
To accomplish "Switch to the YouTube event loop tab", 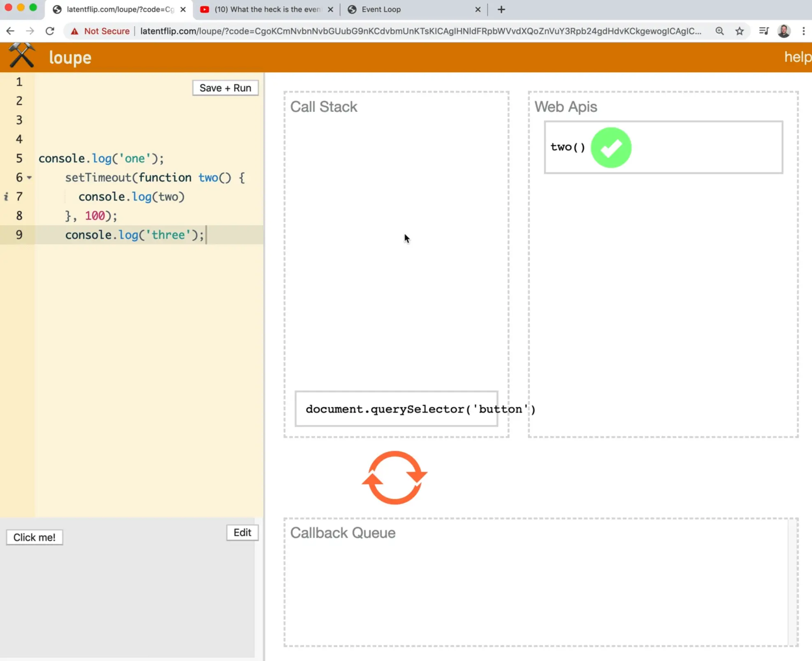I will [262, 9].
